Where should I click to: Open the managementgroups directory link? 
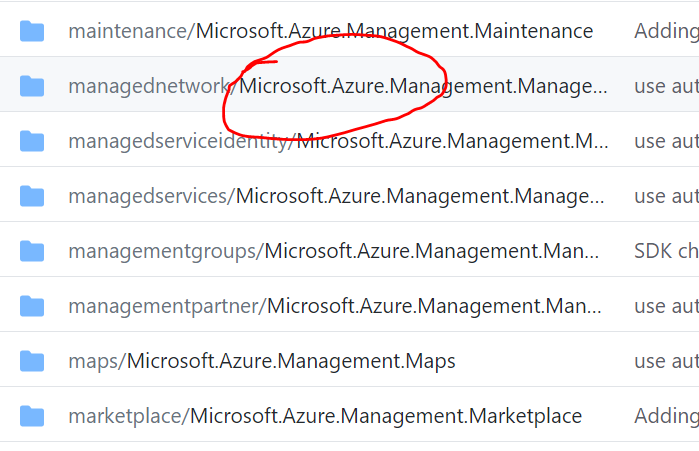coord(333,251)
